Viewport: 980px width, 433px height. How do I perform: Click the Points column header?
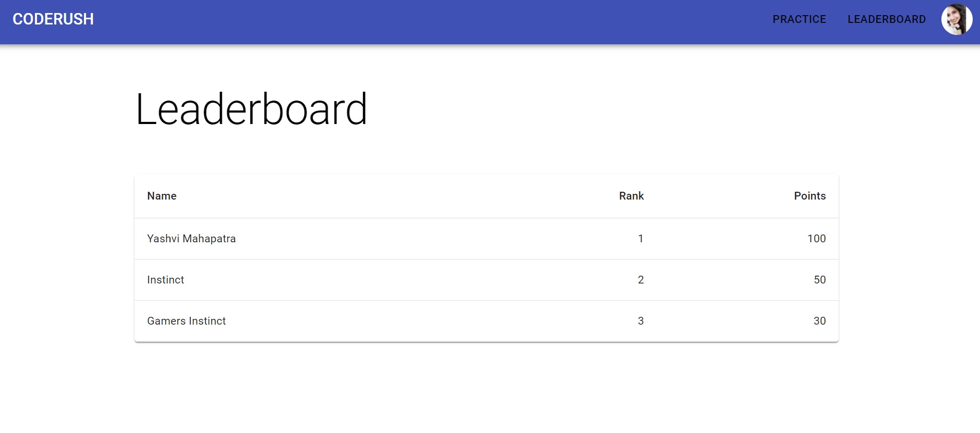pos(809,196)
